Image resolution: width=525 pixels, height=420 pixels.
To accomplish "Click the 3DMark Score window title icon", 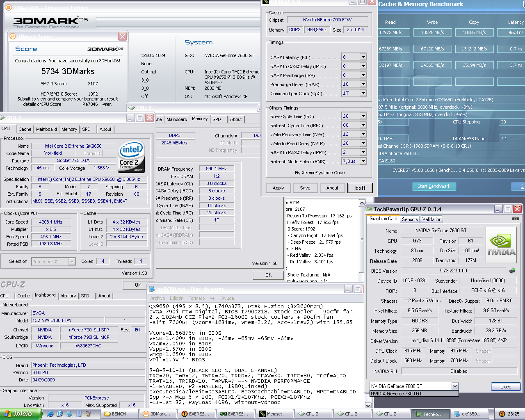I will pyautogui.click(x=13, y=37).
